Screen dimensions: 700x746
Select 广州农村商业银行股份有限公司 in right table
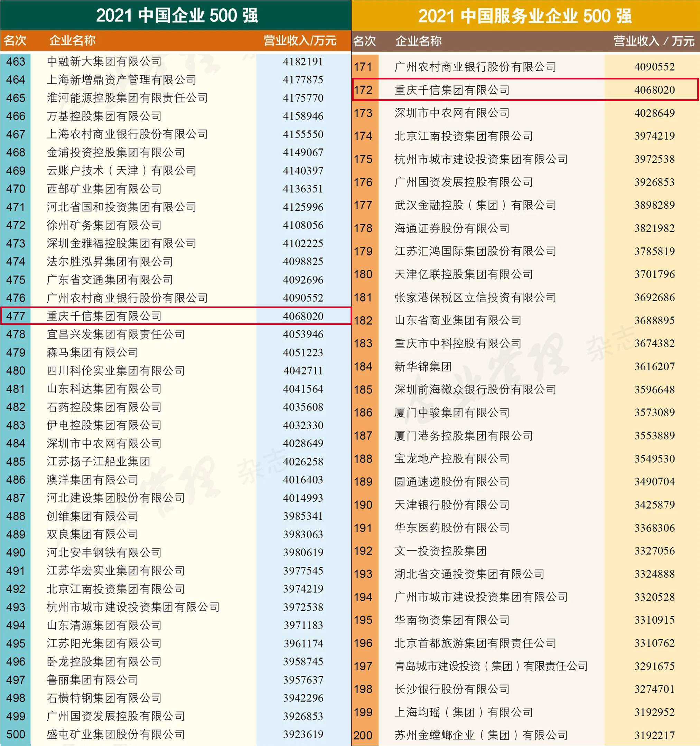tap(475, 67)
